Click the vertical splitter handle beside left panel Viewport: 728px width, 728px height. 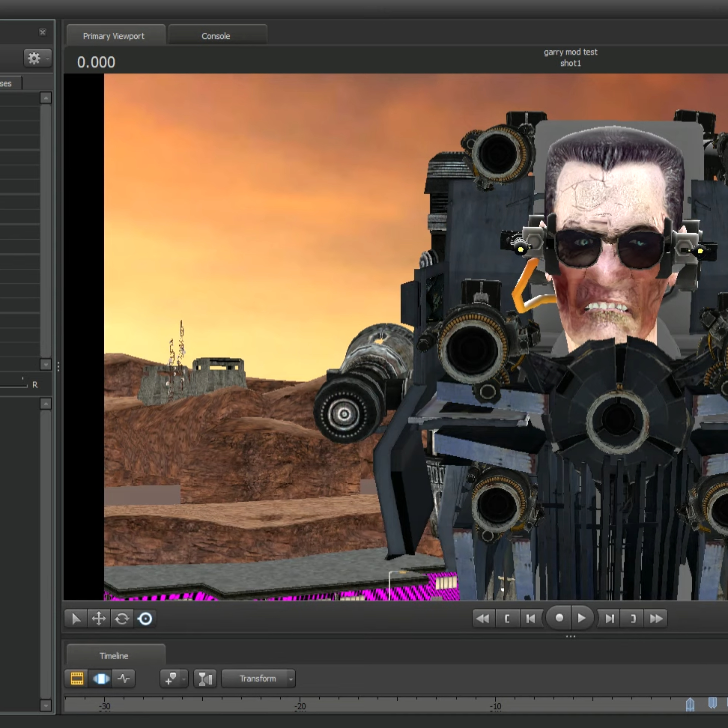point(58,367)
